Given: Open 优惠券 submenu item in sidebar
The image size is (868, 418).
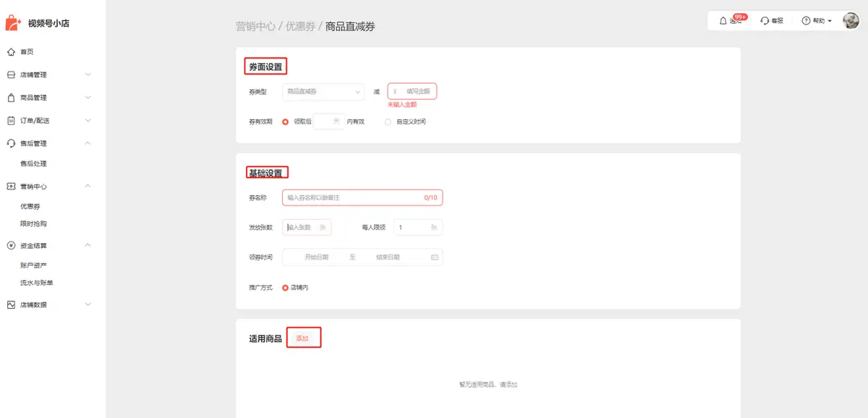Looking at the screenshot, I should (30, 207).
